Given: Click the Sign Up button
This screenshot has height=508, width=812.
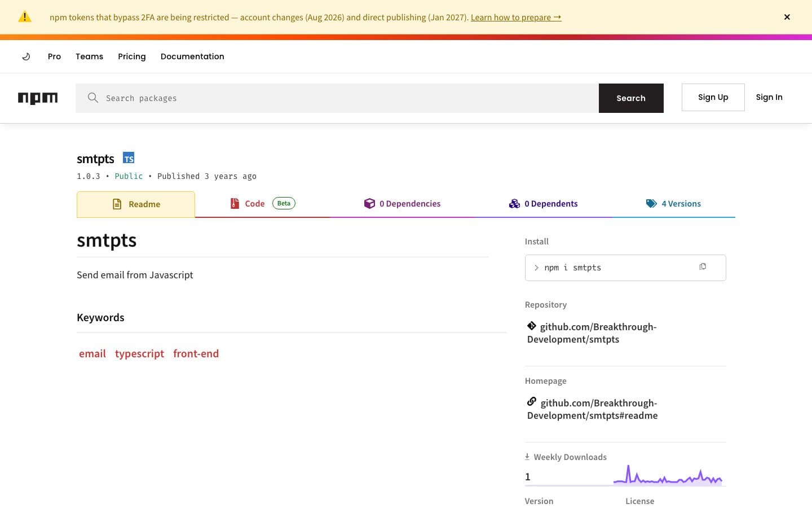Looking at the screenshot, I should coord(713,97).
